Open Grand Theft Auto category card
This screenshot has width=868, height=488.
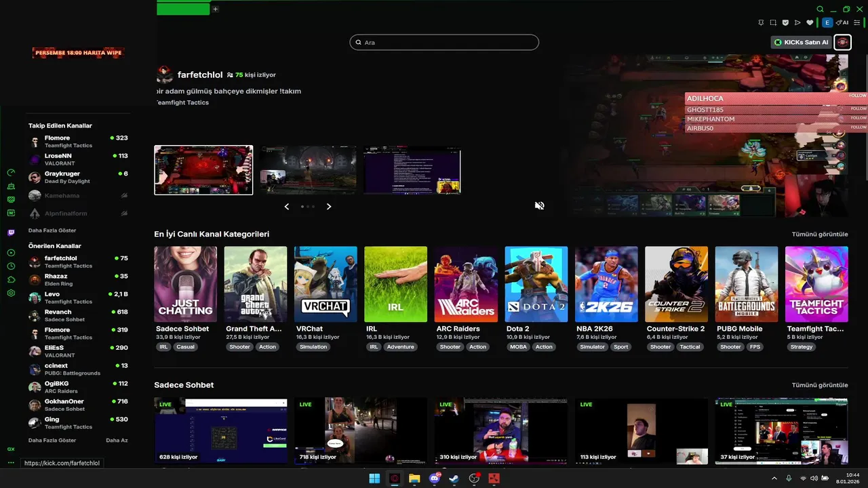coord(256,284)
